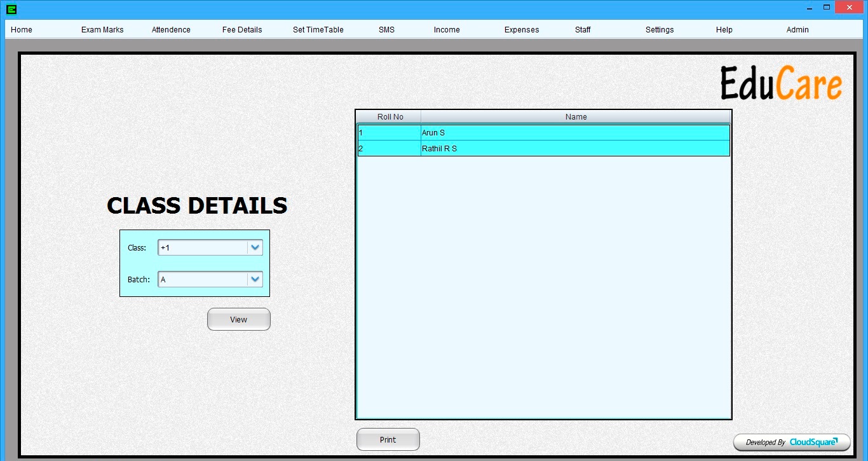Select roll number 2 cell

pos(389,149)
